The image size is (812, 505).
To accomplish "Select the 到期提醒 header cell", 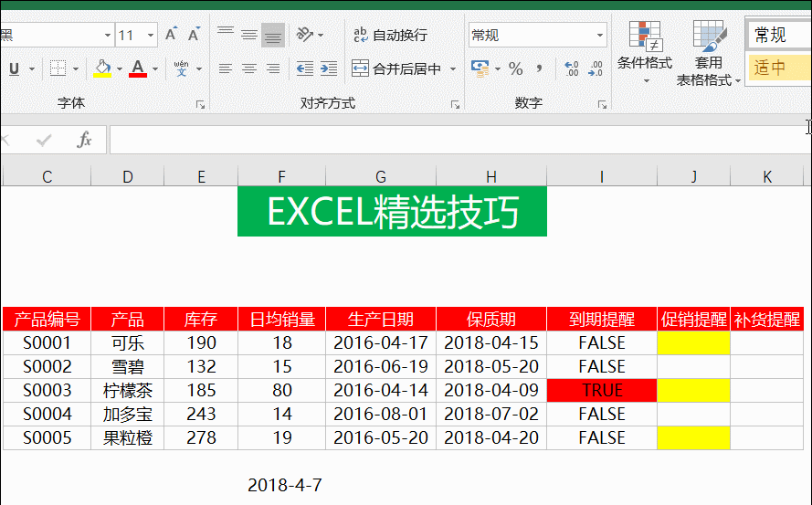I will click(602, 319).
